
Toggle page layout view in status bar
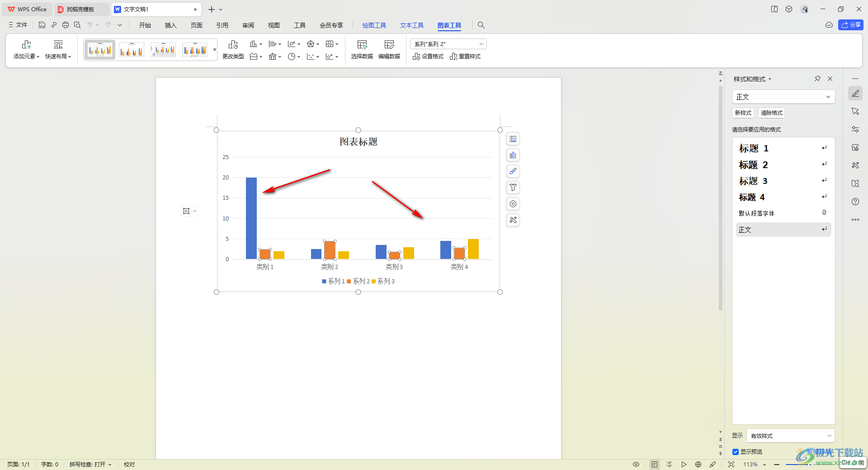click(655, 465)
